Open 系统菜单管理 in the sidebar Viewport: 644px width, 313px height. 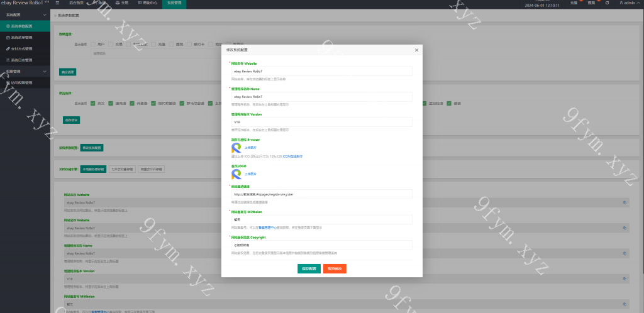point(25,37)
